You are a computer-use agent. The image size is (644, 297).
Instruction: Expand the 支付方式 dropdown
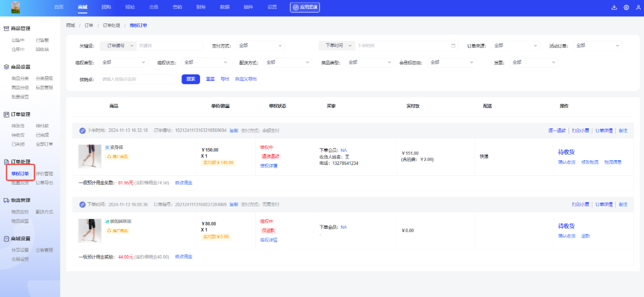(x=260, y=45)
